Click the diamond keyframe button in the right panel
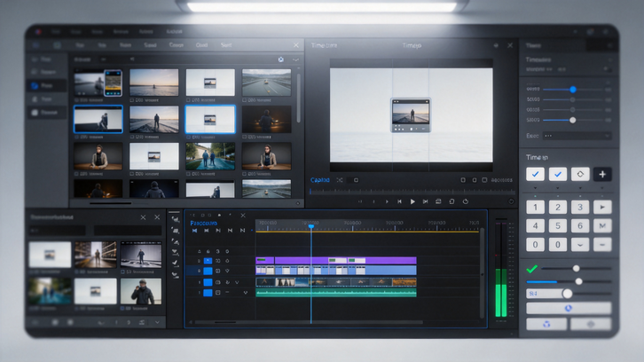 580,174
